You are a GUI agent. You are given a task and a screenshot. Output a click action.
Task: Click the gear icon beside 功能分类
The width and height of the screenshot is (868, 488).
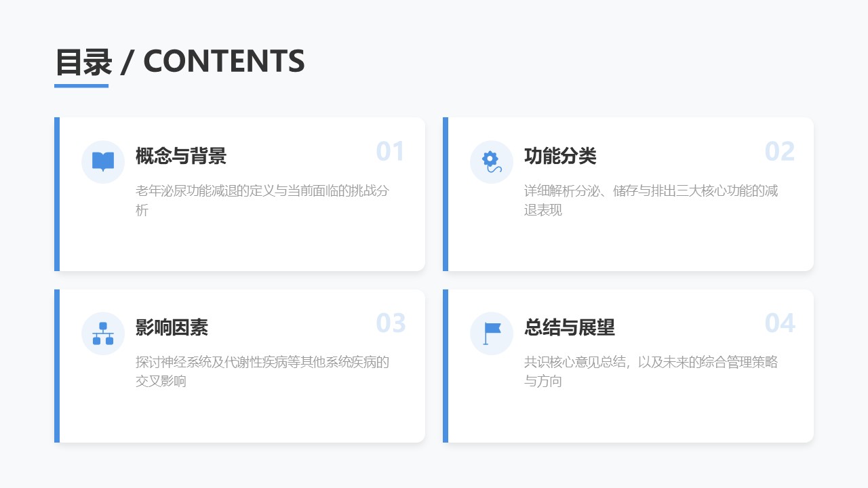click(x=491, y=161)
